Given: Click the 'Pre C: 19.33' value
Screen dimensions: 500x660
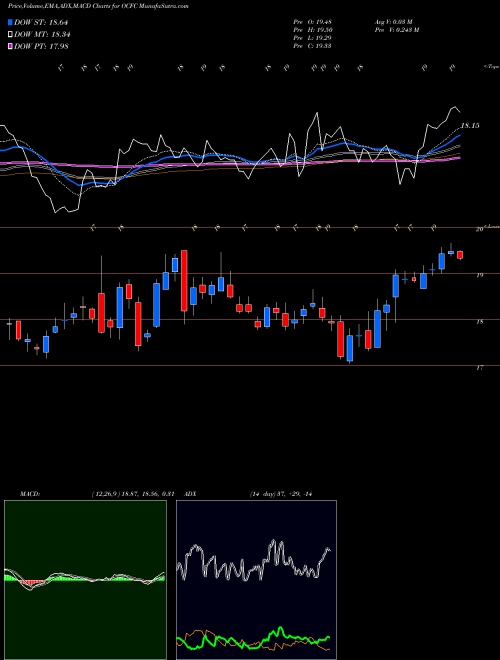Looking at the screenshot, I should tap(312, 46).
